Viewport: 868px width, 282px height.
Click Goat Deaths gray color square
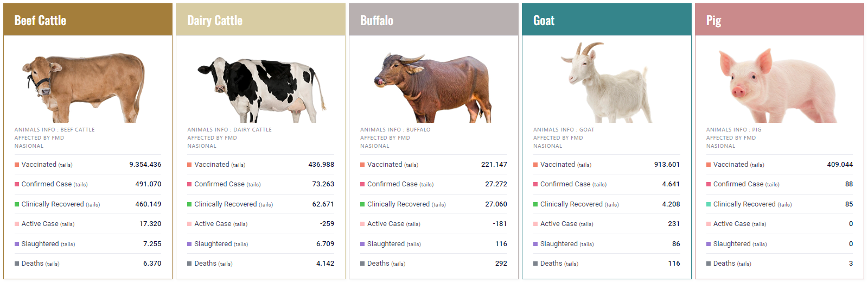535,264
